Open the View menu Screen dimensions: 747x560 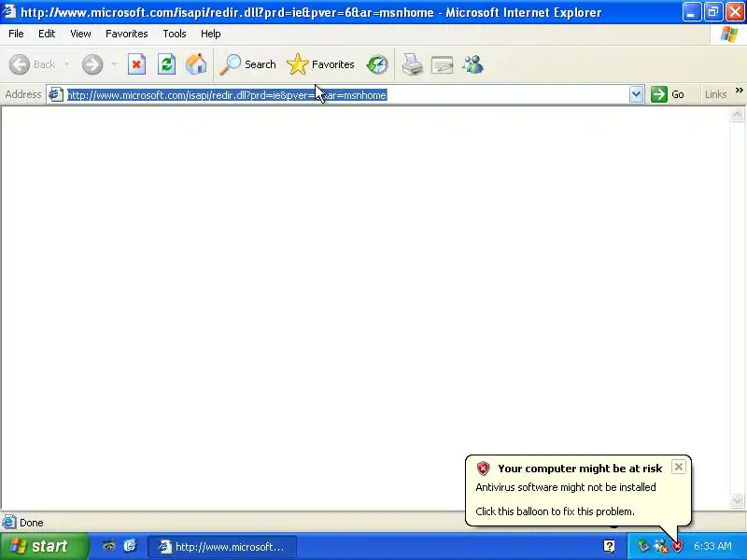[80, 34]
